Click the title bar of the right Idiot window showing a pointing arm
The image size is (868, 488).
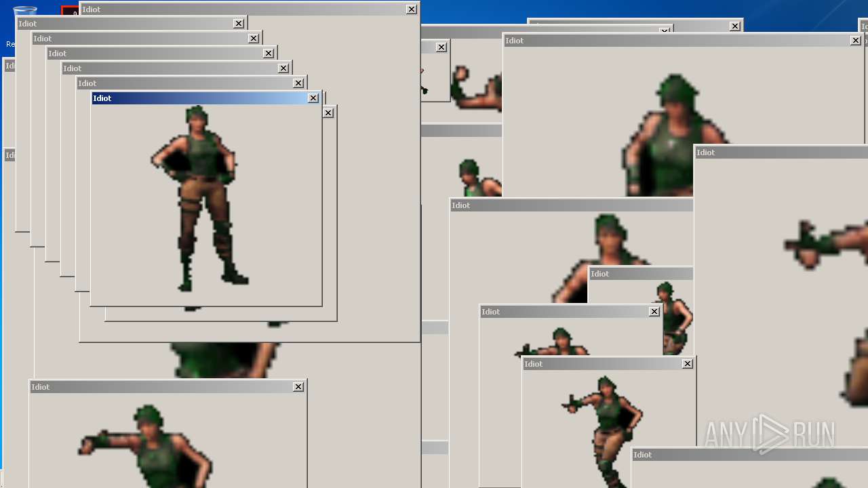click(781, 152)
